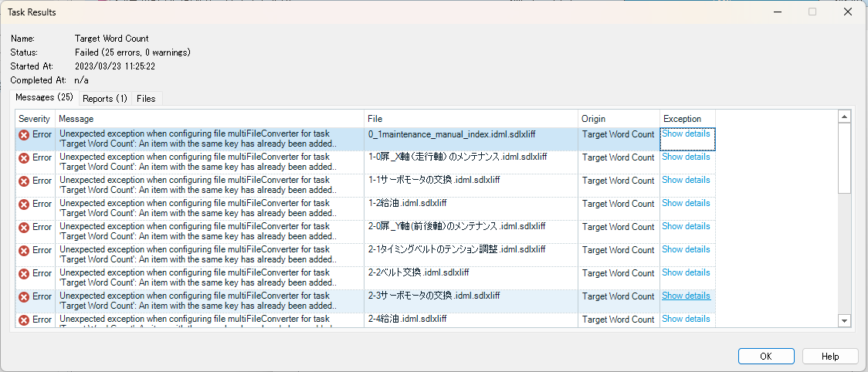Click the OK button

[766, 356]
